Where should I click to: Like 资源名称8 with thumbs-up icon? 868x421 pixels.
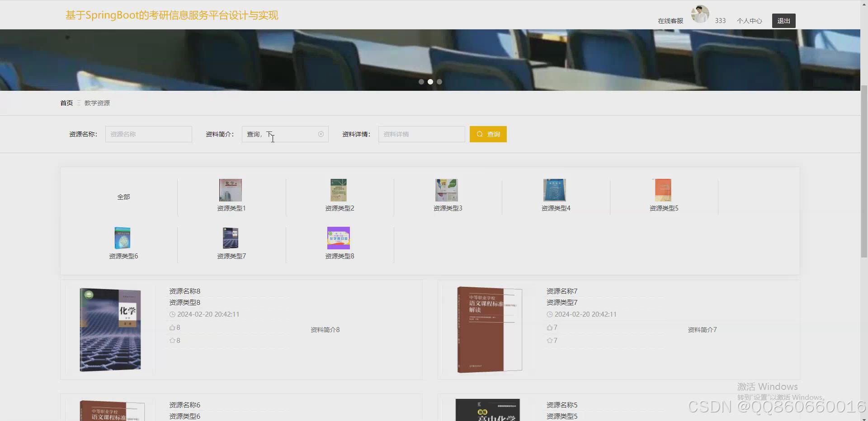(x=172, y=327)
